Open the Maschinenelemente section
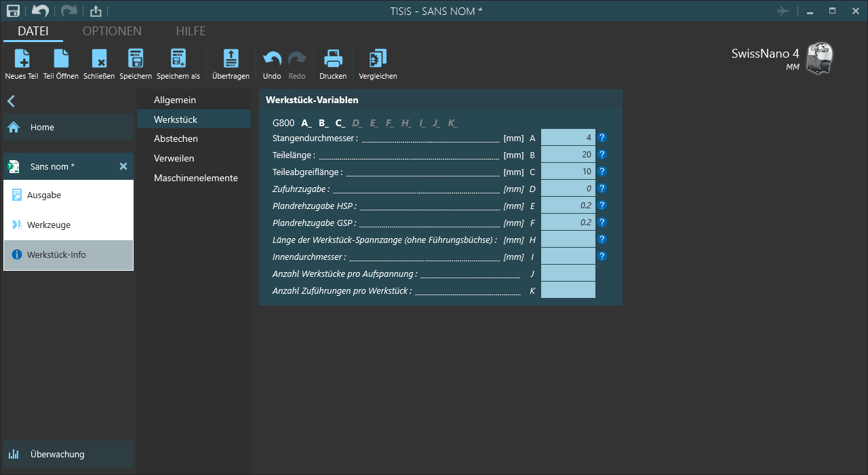 195,178
